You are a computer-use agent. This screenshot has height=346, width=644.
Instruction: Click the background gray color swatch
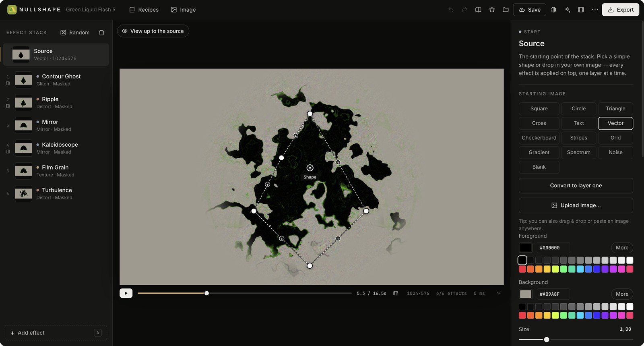[x=526, y=294]
